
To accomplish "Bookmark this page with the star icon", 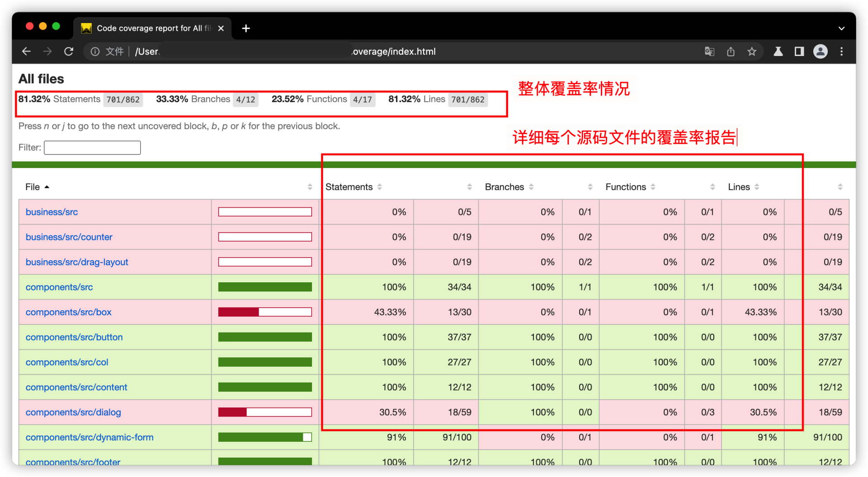I will click(x=752, y=51).
